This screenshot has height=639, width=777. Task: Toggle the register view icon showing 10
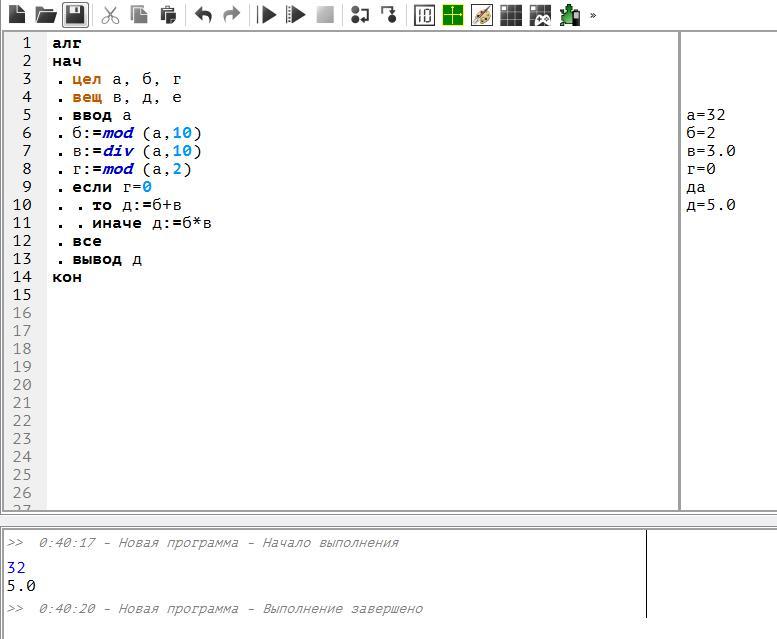click(x=424, y=15)
